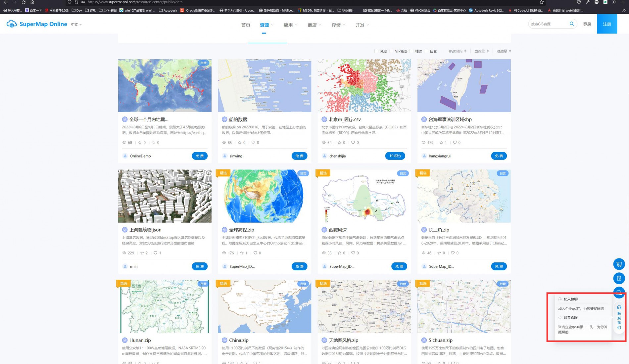
Task: Click the 免费 button on 长三角.zip card
Action: (499, 266)
